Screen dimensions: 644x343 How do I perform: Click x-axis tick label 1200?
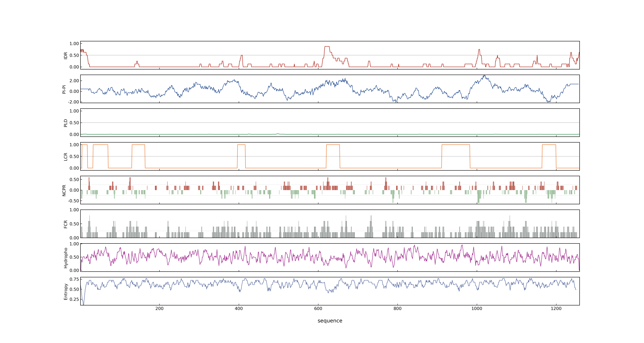click(x=556, y=309)
